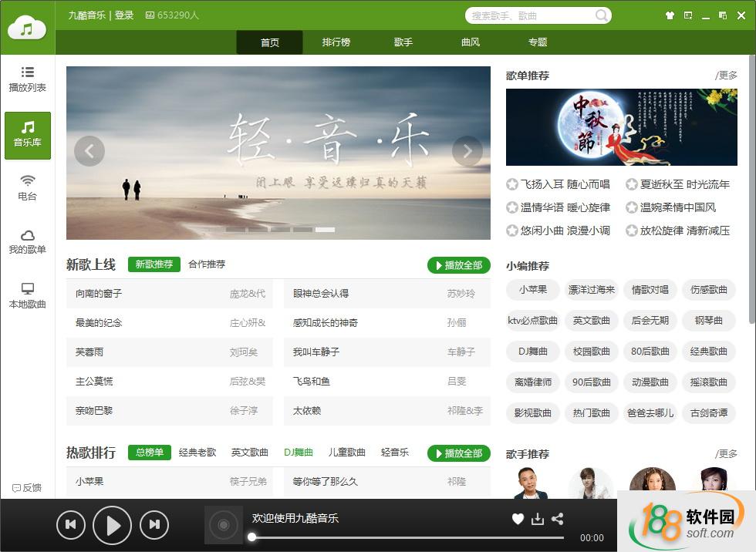Show the next banner slide
756x552 pixels.
(x=467, y=151)
